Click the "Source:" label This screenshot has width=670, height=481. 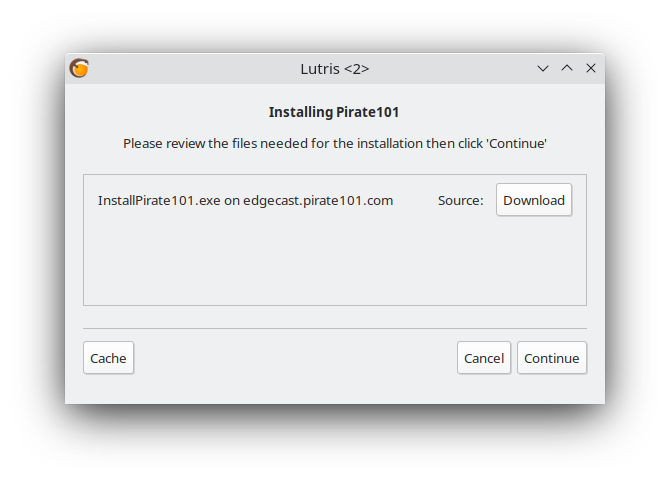(460, 200)
